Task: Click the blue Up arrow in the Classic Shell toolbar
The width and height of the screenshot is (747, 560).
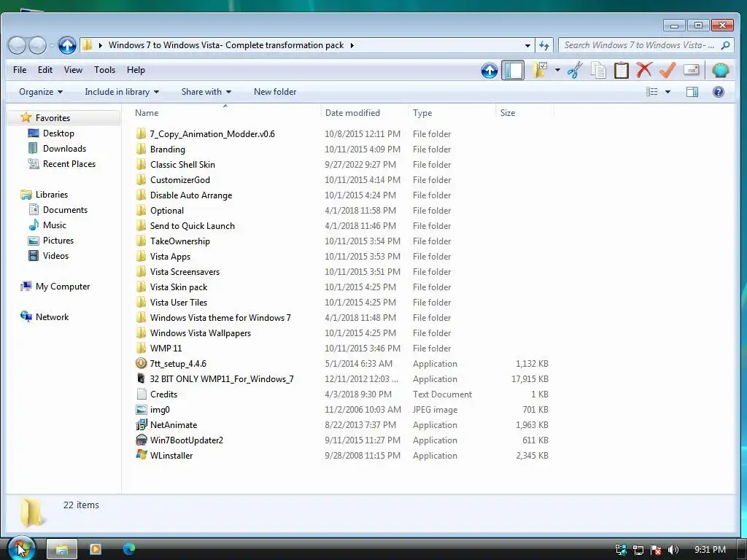Action: pos(489,71)
